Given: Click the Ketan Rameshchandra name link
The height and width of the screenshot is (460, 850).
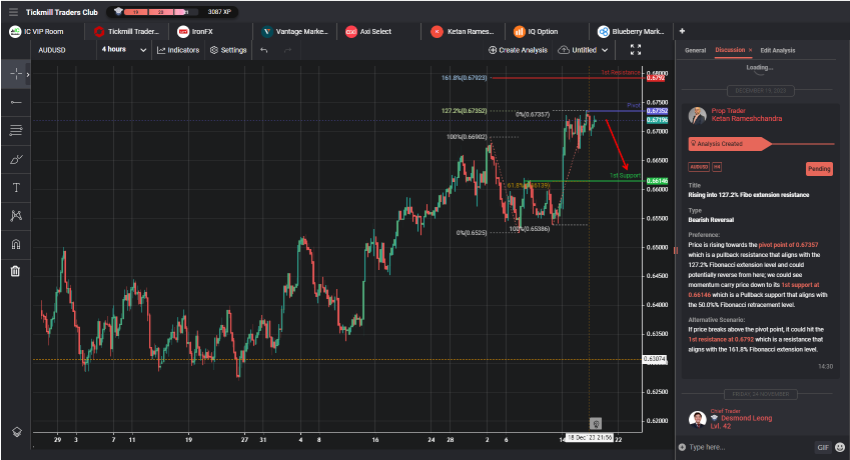Looking at the screenshot, I should tap(746, 119).
